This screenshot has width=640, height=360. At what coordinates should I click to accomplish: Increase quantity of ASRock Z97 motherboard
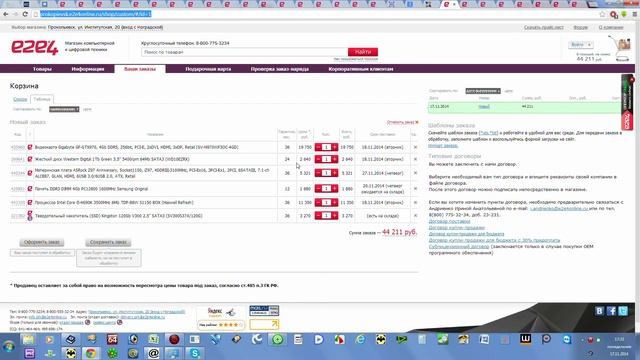tap(334, 173)
